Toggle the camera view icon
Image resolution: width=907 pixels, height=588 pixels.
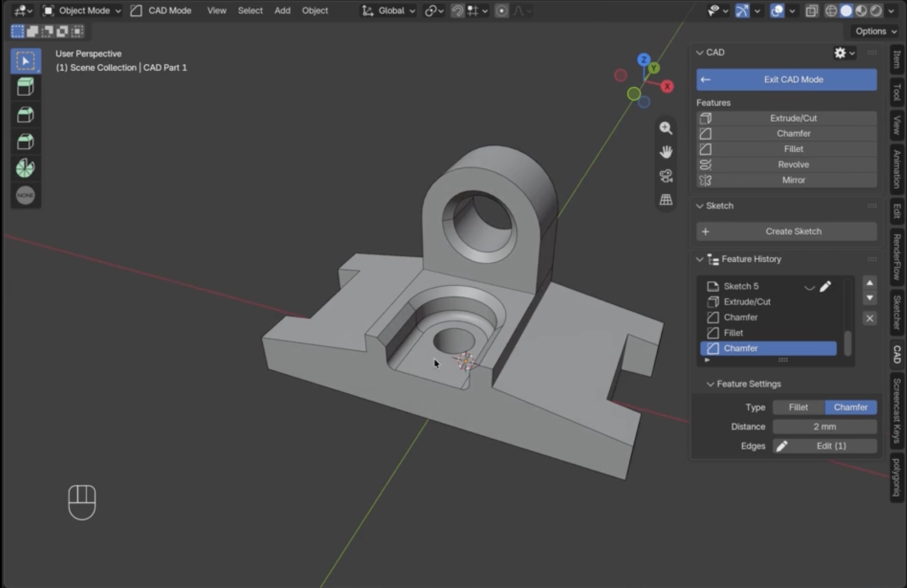(666, 176)
